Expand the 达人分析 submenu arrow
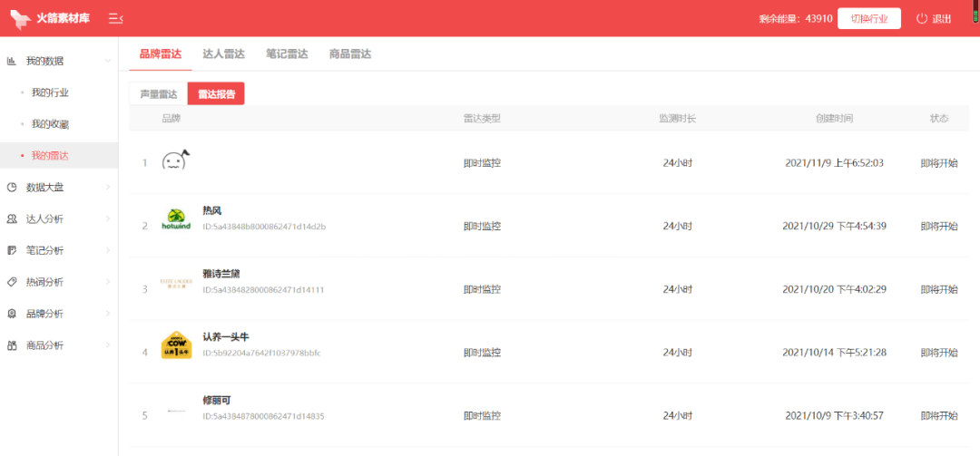980x456 pixels. click(x=108, y=219)
